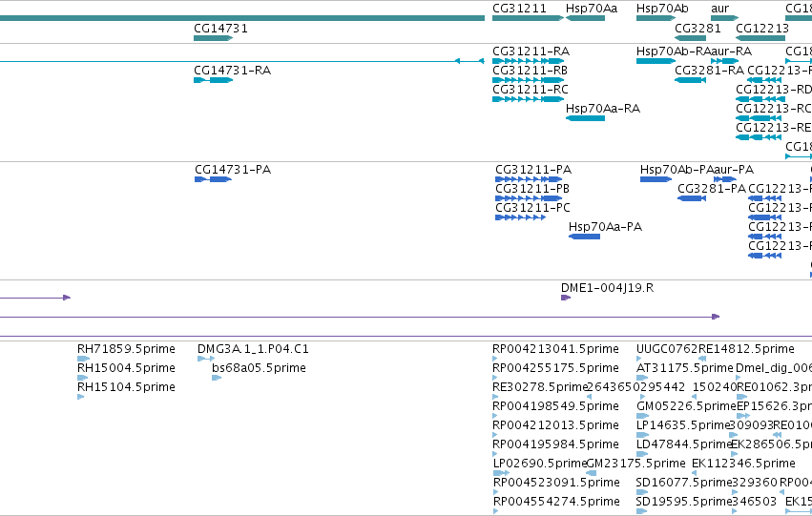Select EST RP004212013.5prime

[x=555, y=425]
